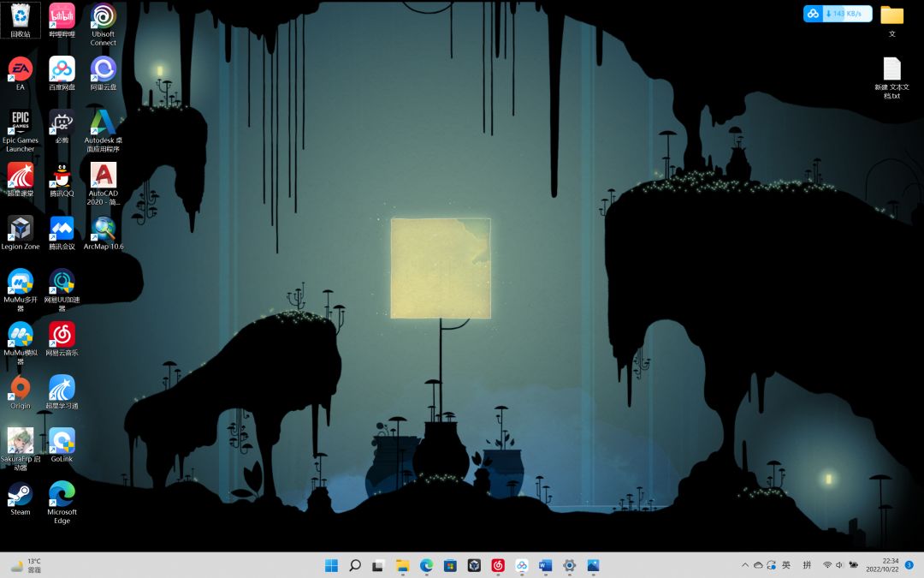Select the GoLink desktop shortcut
The width and height of the screenshot is (924, 578).
pos(62,444)
